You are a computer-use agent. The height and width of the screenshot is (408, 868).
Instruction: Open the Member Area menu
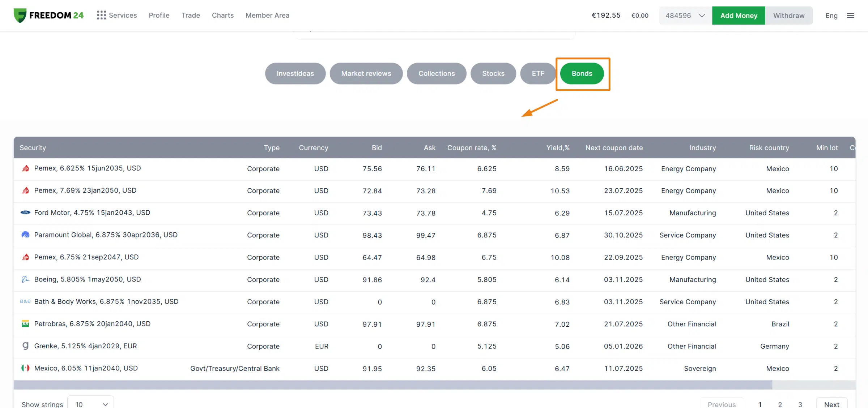(x=267, y=15)
